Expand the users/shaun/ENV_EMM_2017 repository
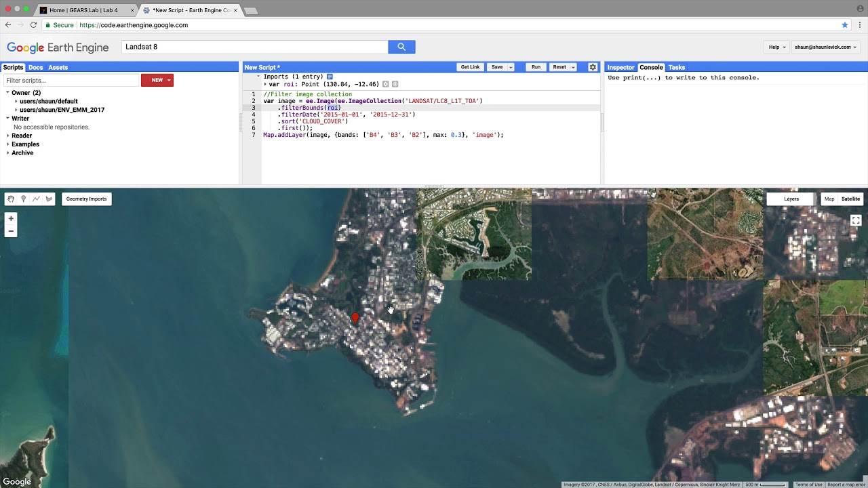 coord(16,110)
